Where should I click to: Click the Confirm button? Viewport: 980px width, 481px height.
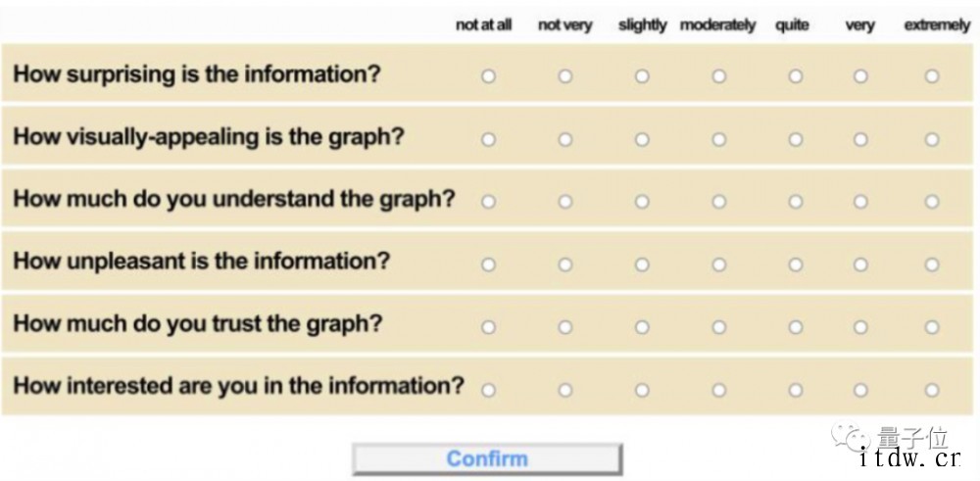point(487,459)
